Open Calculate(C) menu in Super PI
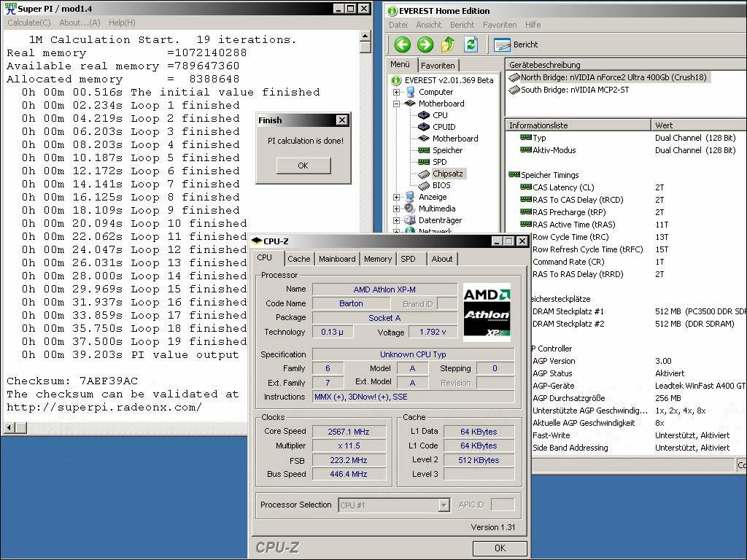The image size is (747, 560). 29,23
